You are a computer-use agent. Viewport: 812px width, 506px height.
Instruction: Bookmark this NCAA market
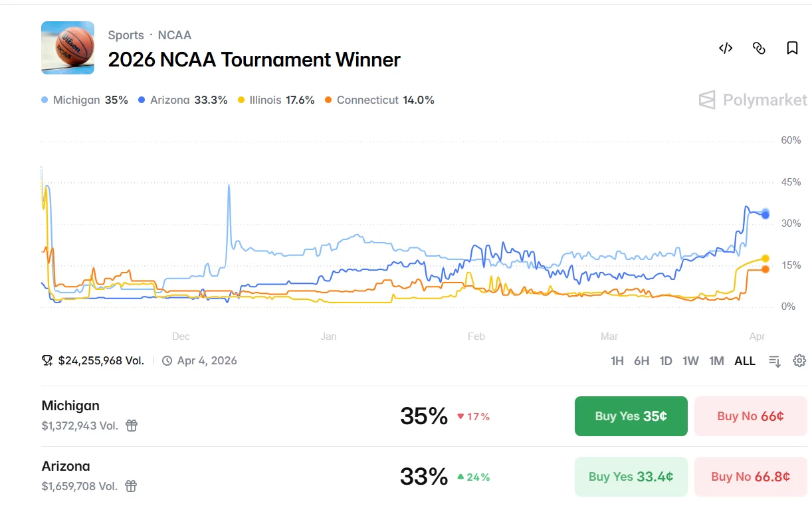pos(792,48)
